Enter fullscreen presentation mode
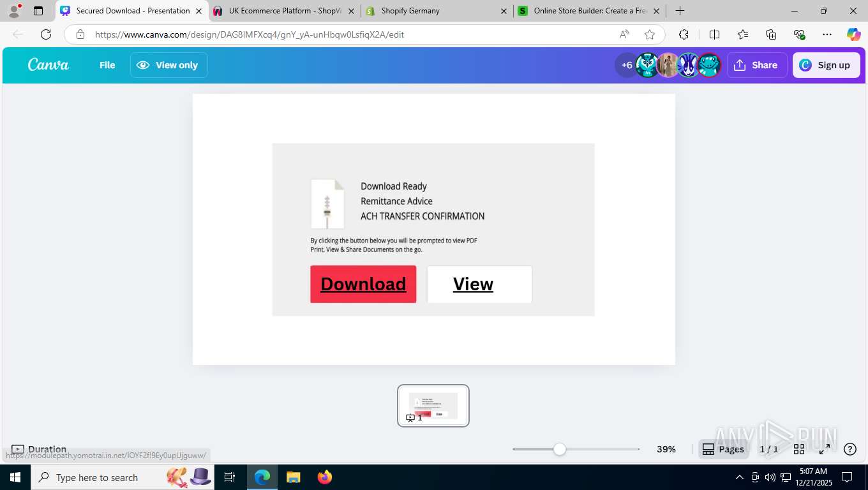The width and height of the screenshot is (868, 490). tap(825, 449)
